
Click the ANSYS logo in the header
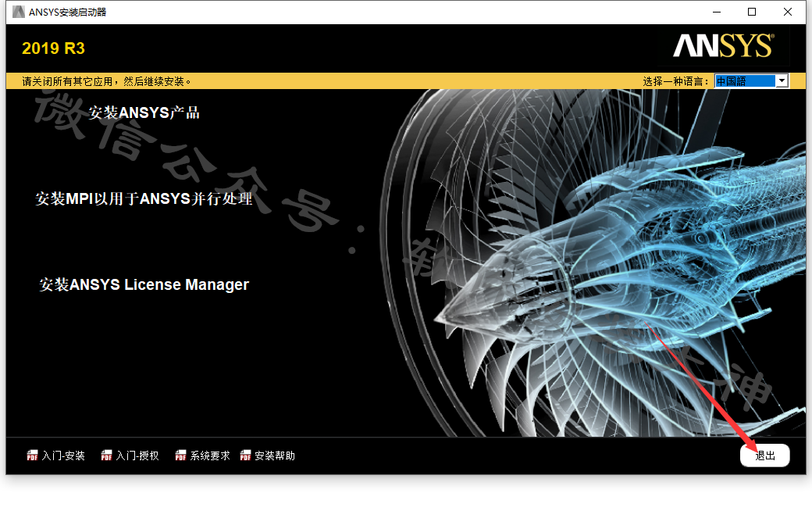point(724,45)
